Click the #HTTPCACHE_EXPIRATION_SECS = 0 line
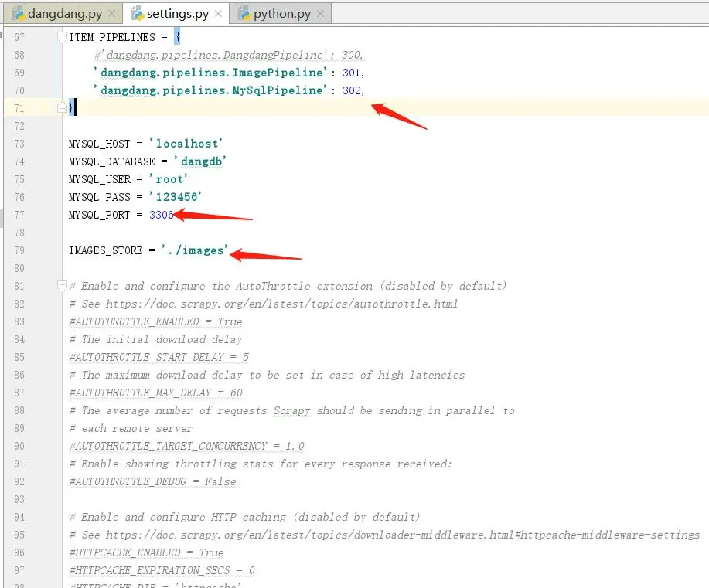This screenshot has height=588, width=709. point(162,571)
